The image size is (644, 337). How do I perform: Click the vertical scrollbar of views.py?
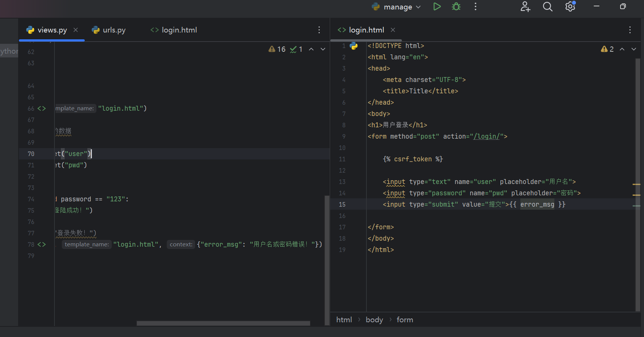327,260
